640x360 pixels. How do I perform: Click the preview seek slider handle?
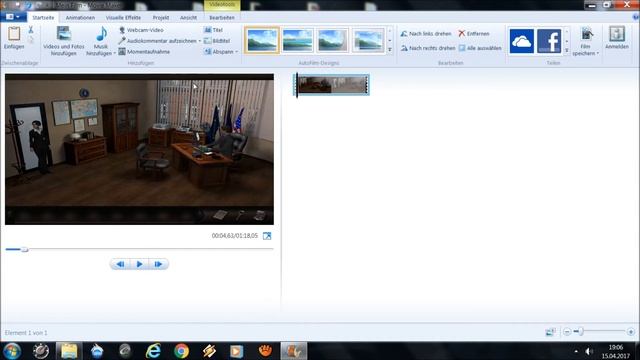[24, 249]
